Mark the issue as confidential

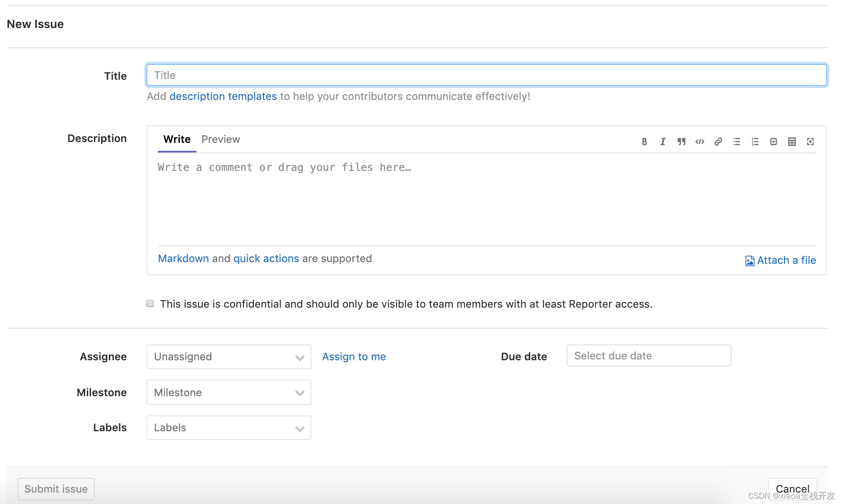(150, 304)
